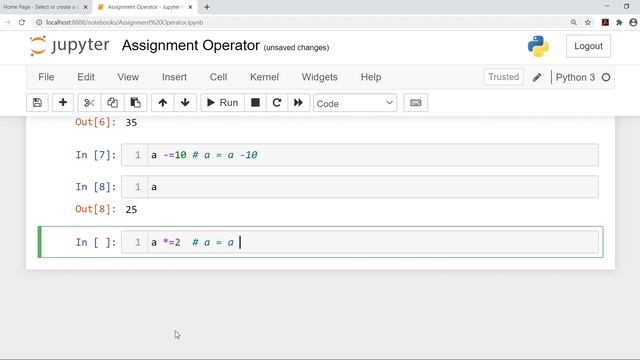
Task: Interrupt the kernel with stop icon
Action: pos(256,102)
